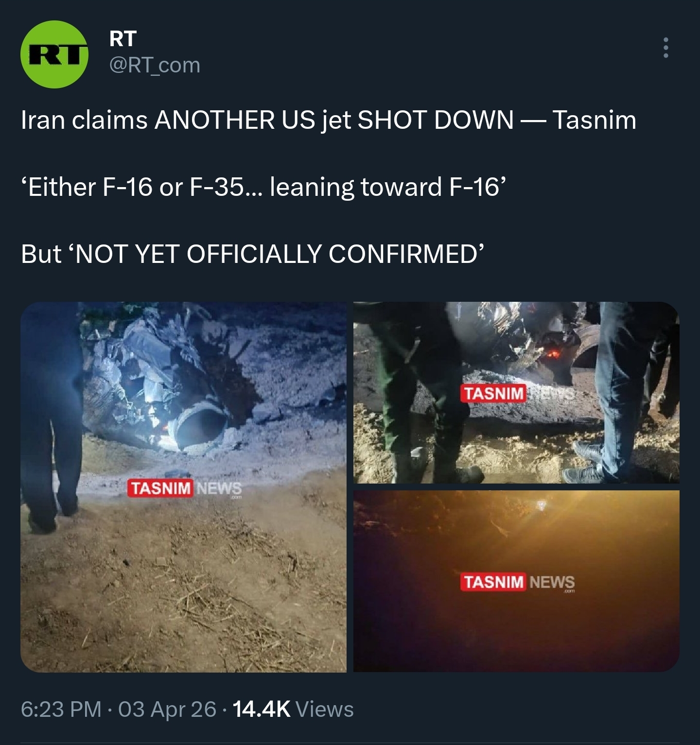This screenshot has height=745, width=700.
Task: Click the 'NOT YET OFFICIALLY CONFIRMED' line
Action: click(253, 254)
